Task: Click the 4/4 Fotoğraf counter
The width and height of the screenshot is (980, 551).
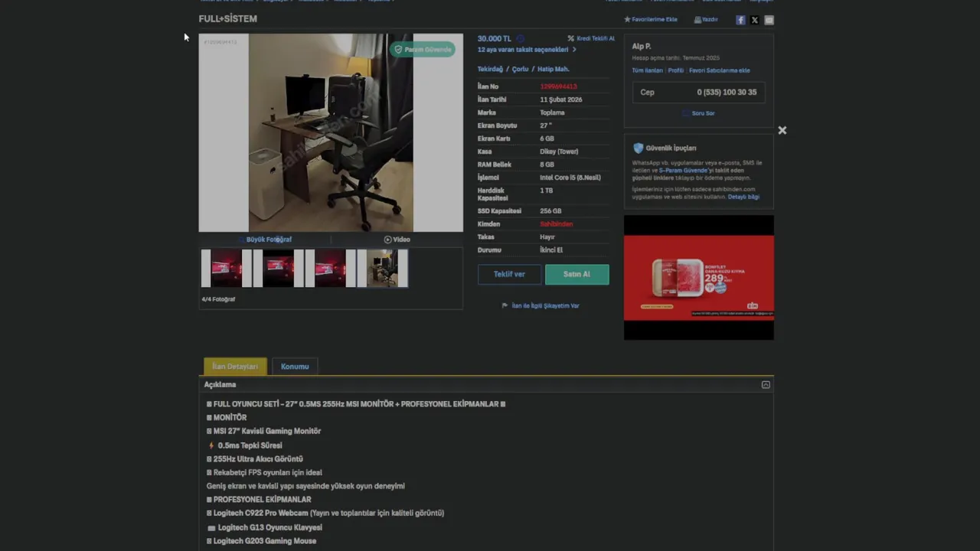Action: tap(218, 299)
